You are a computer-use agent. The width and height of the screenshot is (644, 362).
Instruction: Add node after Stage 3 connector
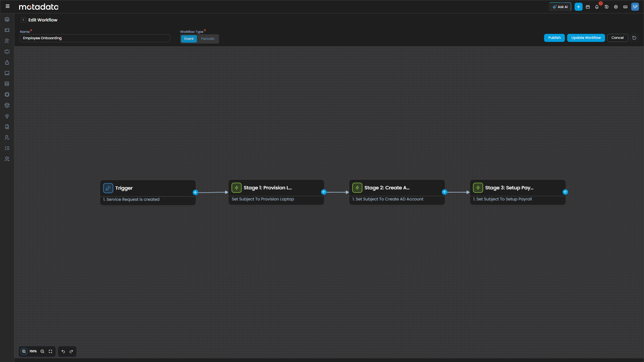(x=565, y=192)
